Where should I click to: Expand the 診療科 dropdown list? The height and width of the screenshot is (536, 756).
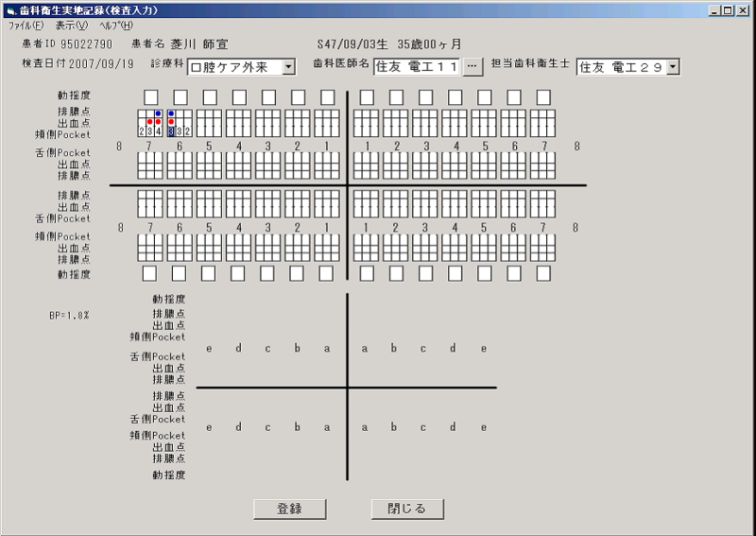[x=288, y=67]
